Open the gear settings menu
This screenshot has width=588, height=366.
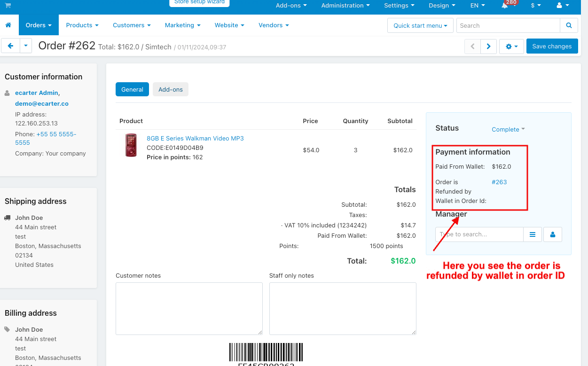[x=511, y=47]
